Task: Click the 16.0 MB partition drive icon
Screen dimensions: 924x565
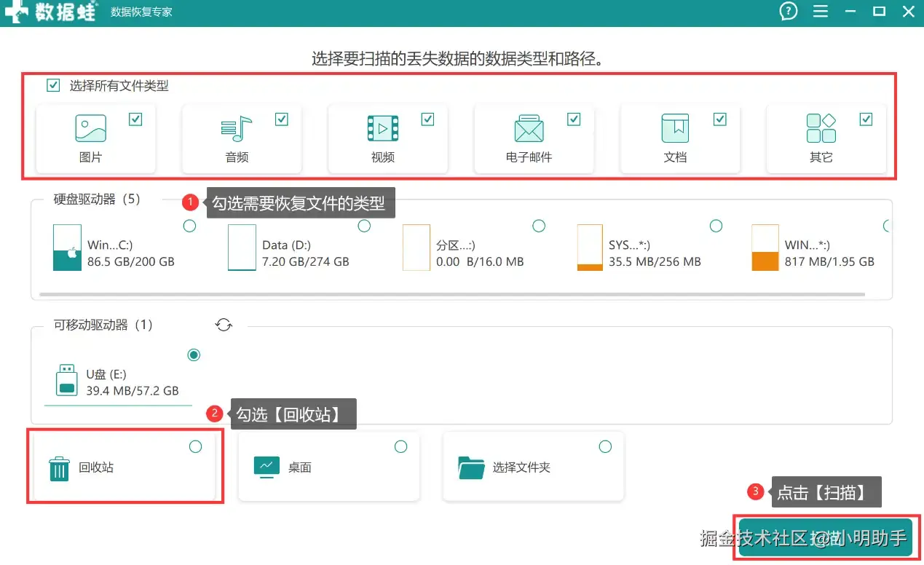Action: tap(416, 248)
